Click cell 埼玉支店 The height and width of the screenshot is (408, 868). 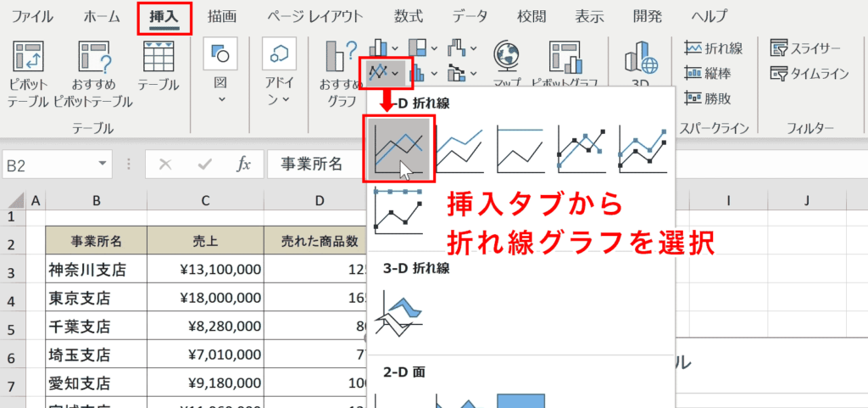(x=97, y=355)
